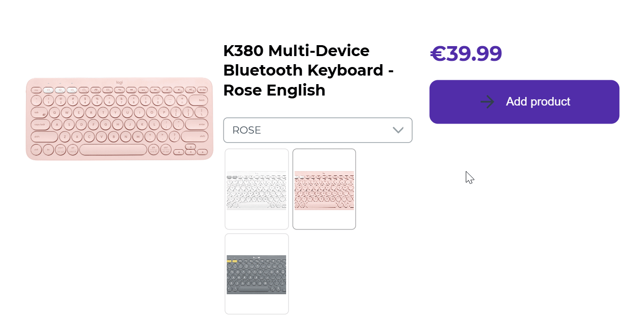This screenshot has width=644, height=327.
Task: Choose the grey keyboard color thumbnail
Action: coord(257,274)
